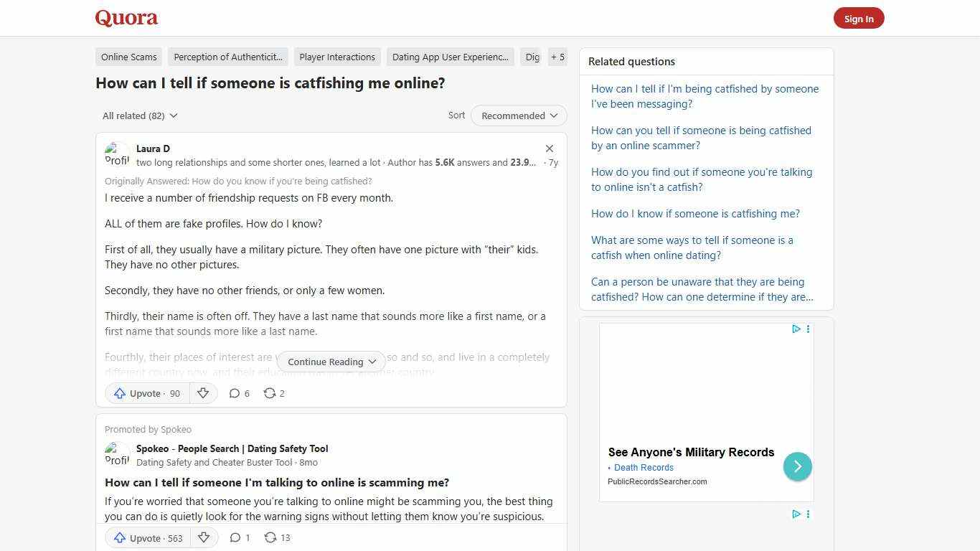Expand the All related (82) dropdown
The image size is (980, 551).
140,116
